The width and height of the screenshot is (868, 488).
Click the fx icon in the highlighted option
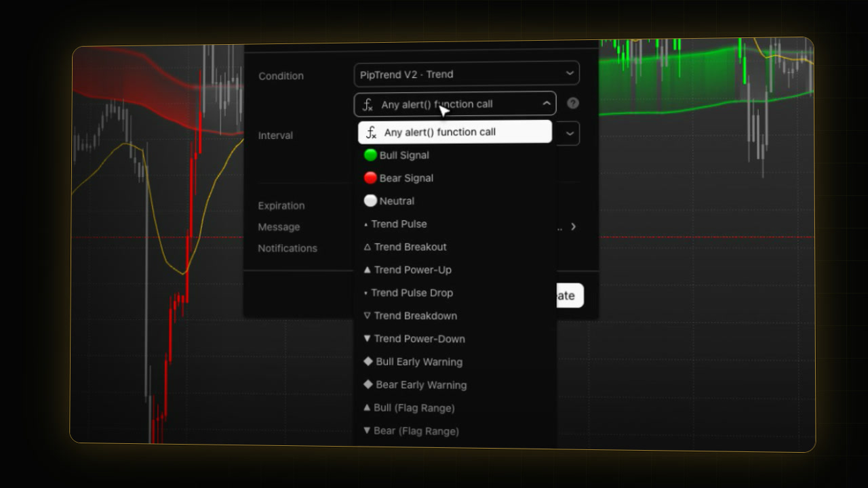click(x=372, y=133)
